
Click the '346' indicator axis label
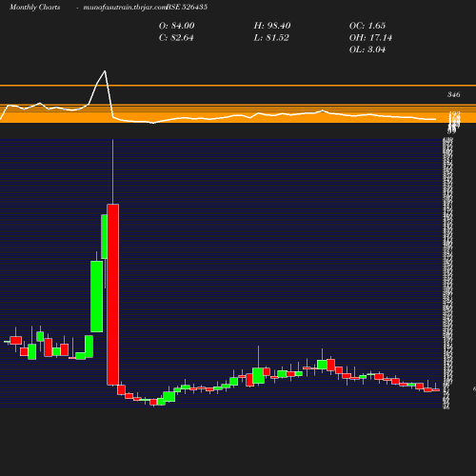tap(454, 94)
